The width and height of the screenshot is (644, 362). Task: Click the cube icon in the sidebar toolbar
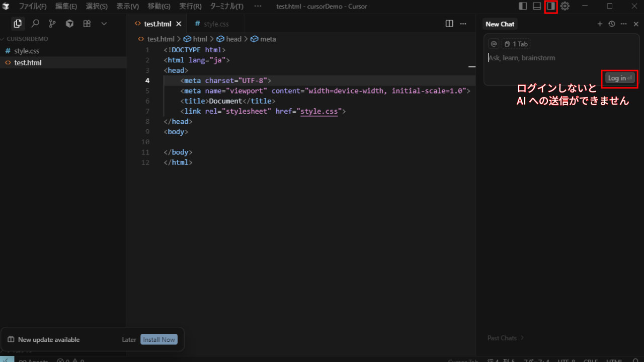coord(69,24)
